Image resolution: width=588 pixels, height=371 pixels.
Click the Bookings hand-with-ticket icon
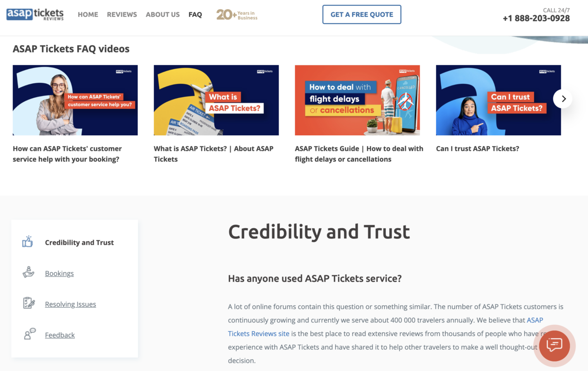click(28, 273)
